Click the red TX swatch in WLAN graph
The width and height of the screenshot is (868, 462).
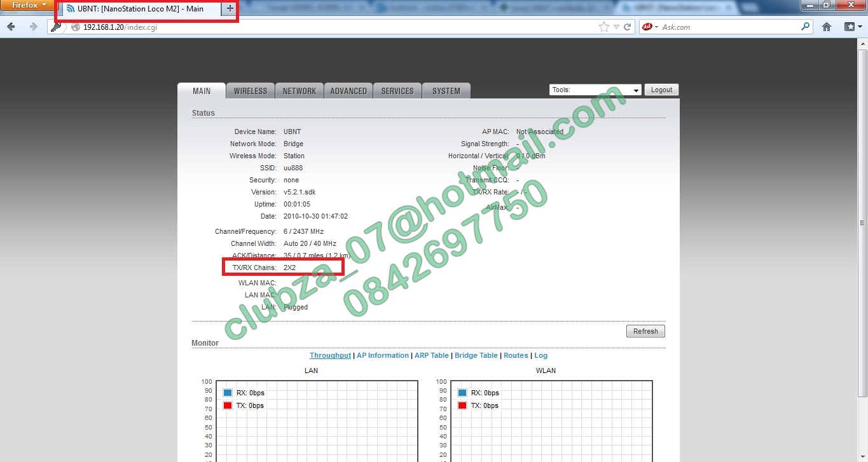[x=462, y=405]
